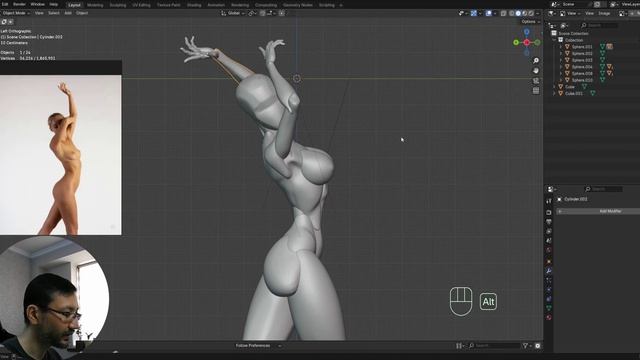Open the Scene properties tab

coord(549,241)
